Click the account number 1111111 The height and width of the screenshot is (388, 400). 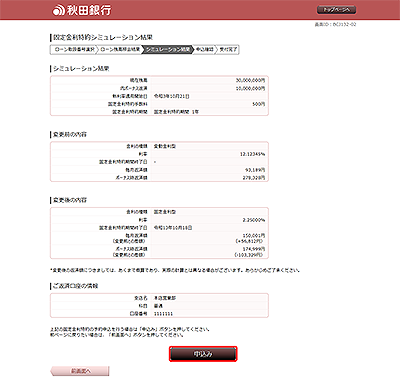point(163,314)
